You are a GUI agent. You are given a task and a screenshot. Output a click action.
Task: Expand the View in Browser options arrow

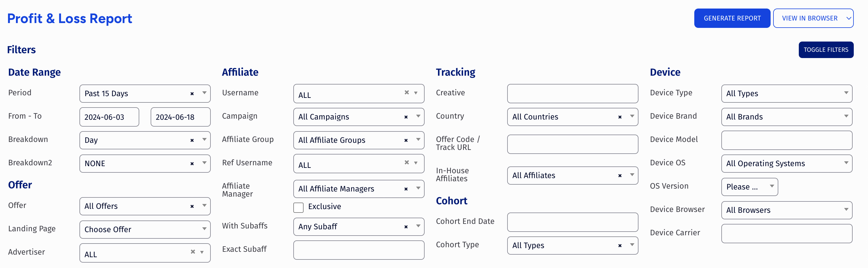848,18
